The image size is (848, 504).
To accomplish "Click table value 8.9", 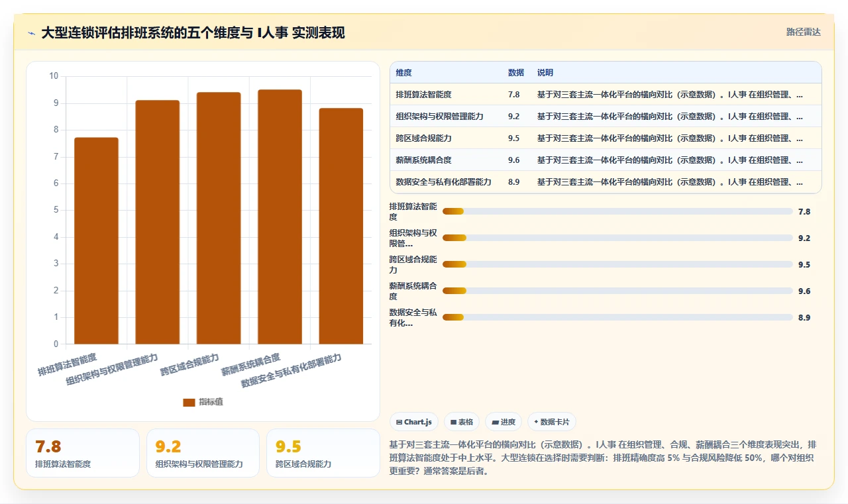I will point(514,182).
